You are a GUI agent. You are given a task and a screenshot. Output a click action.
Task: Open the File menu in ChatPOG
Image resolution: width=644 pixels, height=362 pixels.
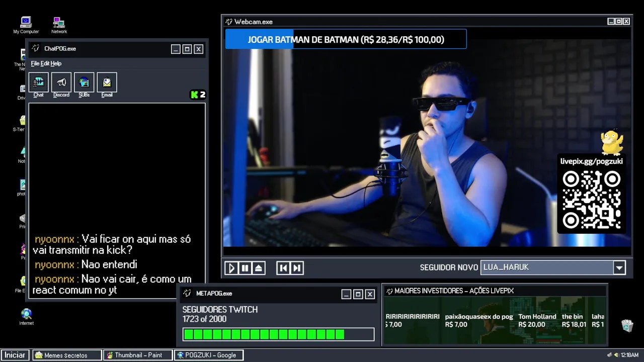(x=35, y=63)
